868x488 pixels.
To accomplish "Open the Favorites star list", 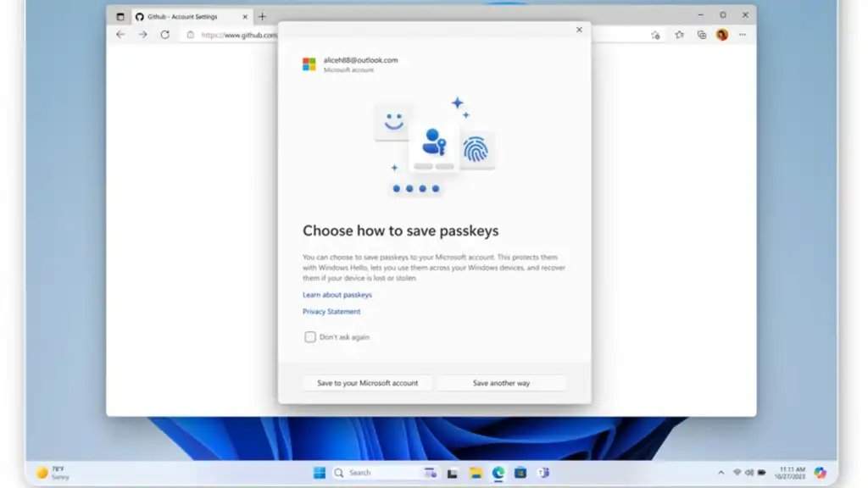I will (x=679, y=35).
